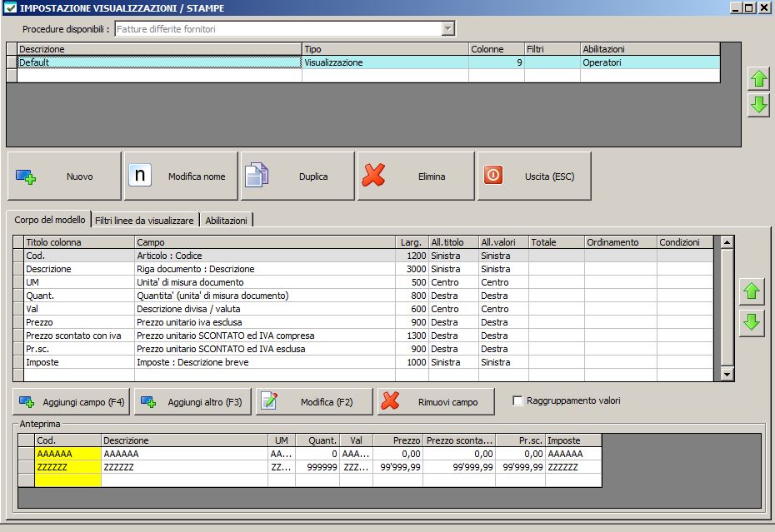Click Modifica (F2) button text
This screenshot has width=775, height=532.
coord(327,402)
